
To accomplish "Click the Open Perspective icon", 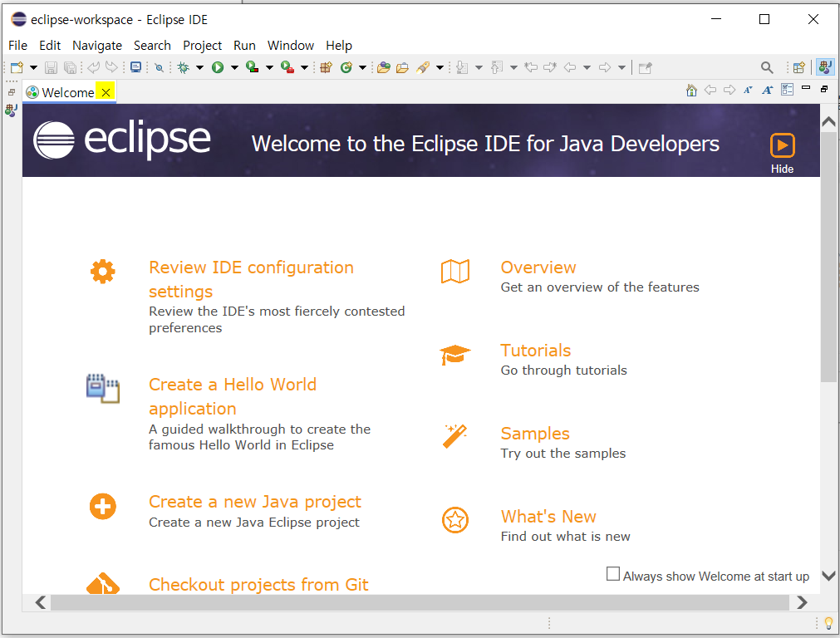I will [x=799, y=67].
